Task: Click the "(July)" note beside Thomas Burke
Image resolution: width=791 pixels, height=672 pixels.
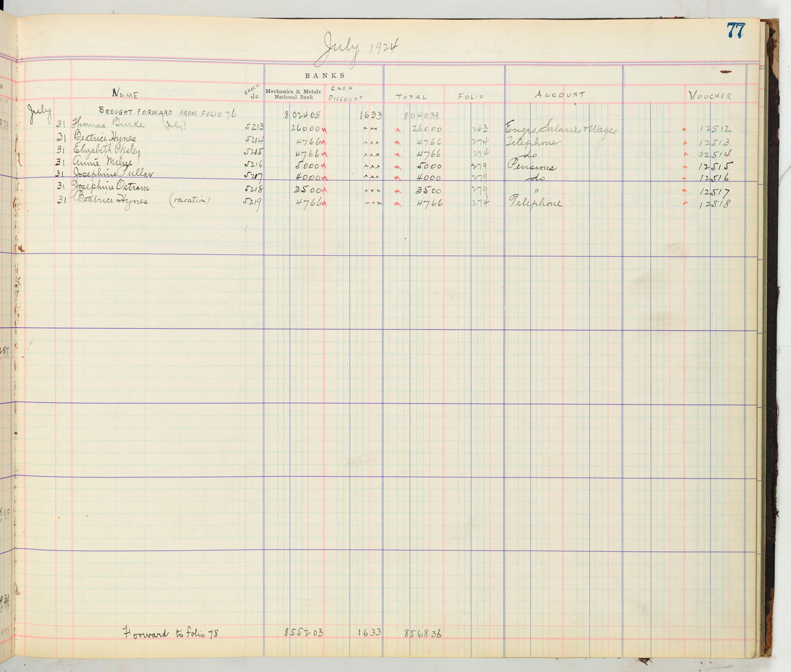Action: [173, 126]
